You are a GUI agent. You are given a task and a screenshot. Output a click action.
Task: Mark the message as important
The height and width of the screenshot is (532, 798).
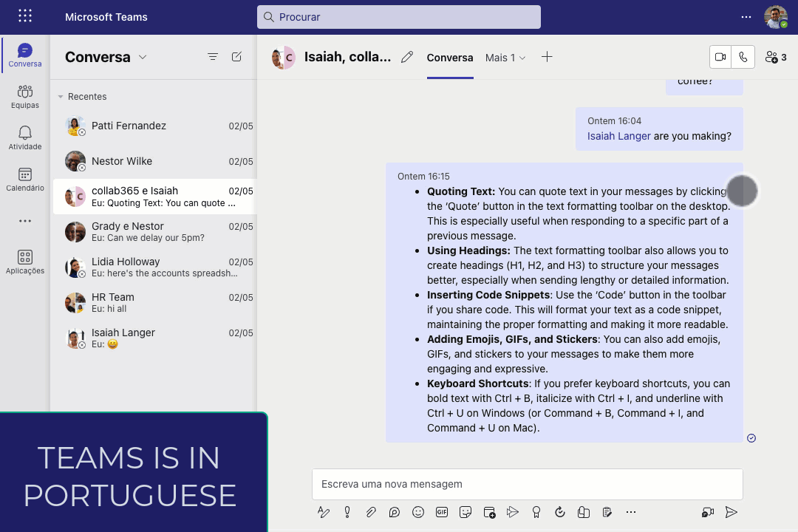click(347, 511)
